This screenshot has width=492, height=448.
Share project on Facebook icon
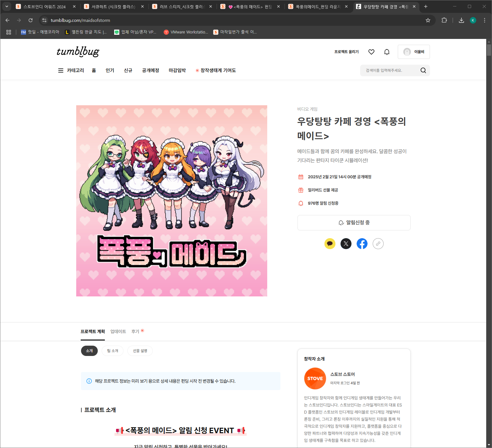[362, 244]
